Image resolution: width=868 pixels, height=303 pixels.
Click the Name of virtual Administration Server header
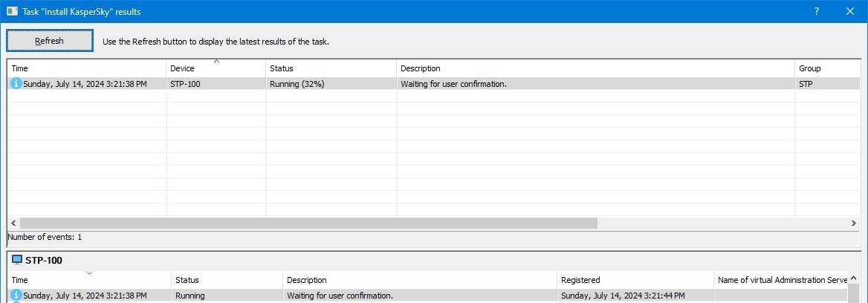pos(783,280)
